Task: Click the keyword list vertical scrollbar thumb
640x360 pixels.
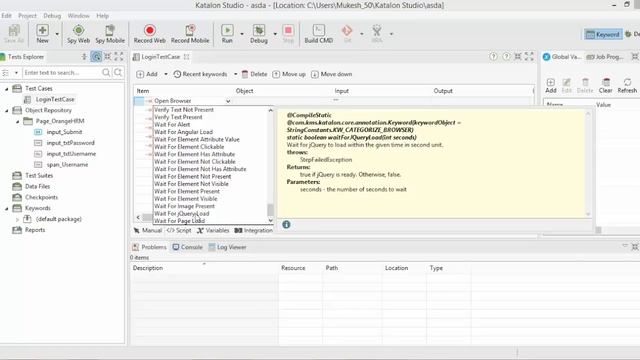Action: [270, 209]
